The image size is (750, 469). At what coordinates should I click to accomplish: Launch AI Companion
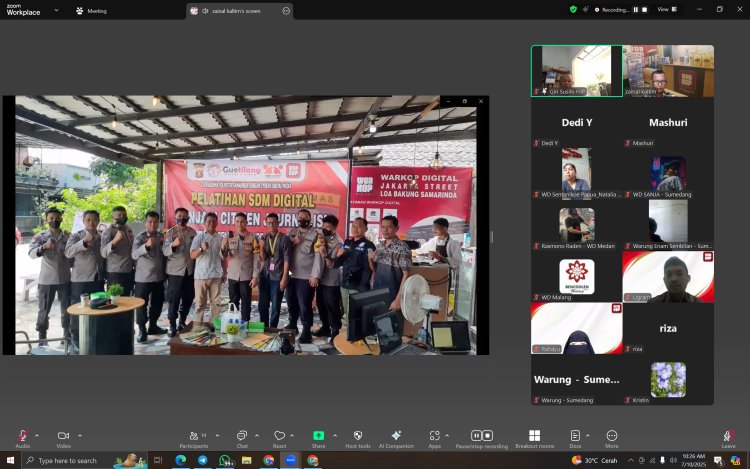pyautogui.click(x=396, y=437)
